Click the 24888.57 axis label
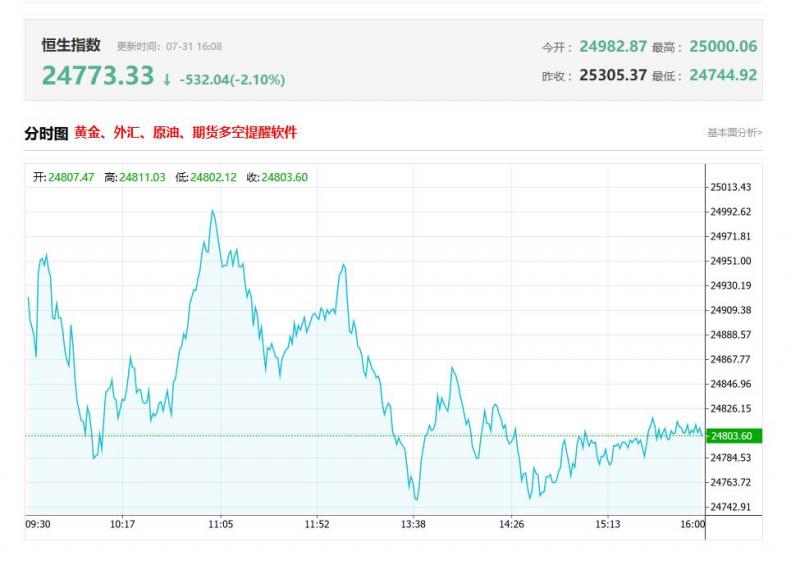 point(731,335)
